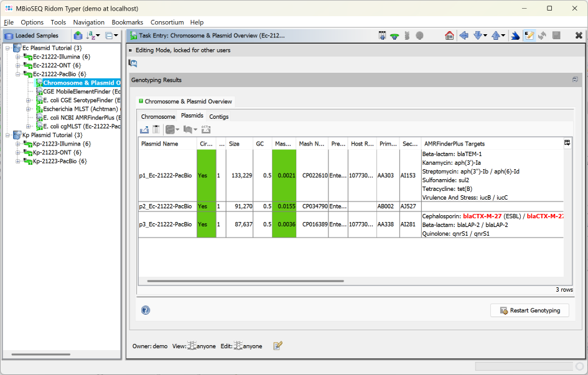Click the grayed tower icon in task toolbar

407,35
